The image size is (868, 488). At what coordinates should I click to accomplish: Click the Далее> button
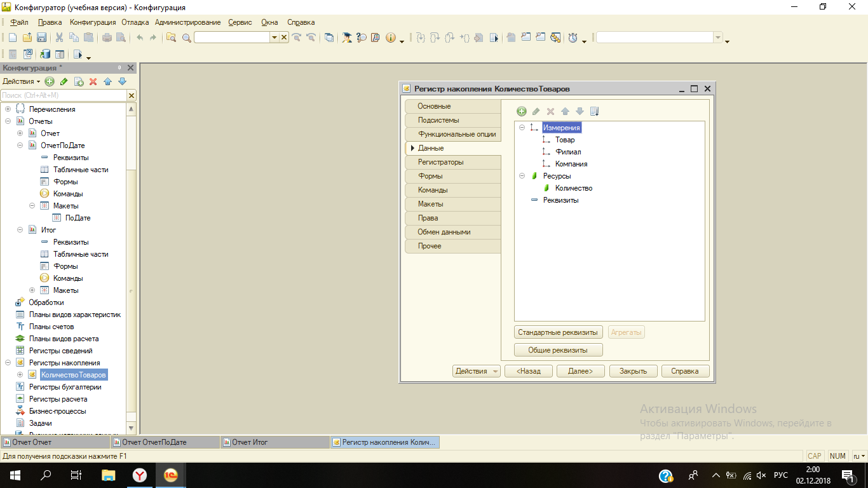tap(580, 371)
